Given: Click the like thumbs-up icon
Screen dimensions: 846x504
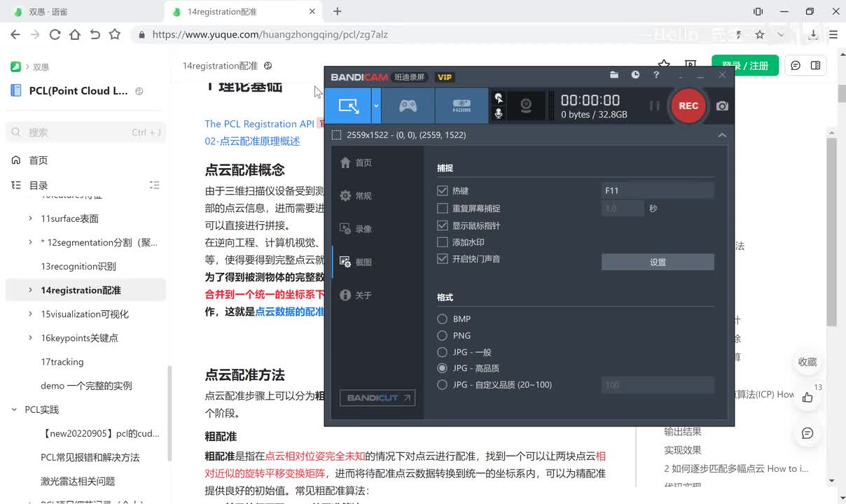Looking at the screenshot, I should [x=807, y=398].
